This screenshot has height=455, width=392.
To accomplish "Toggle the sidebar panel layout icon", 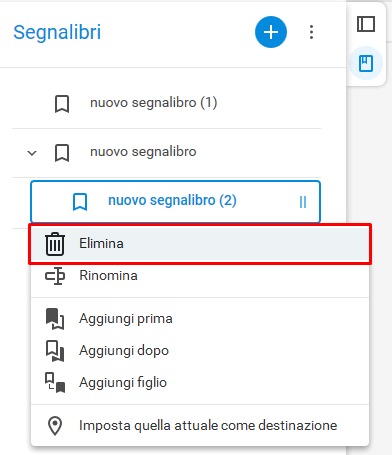I will coord(366,24).
